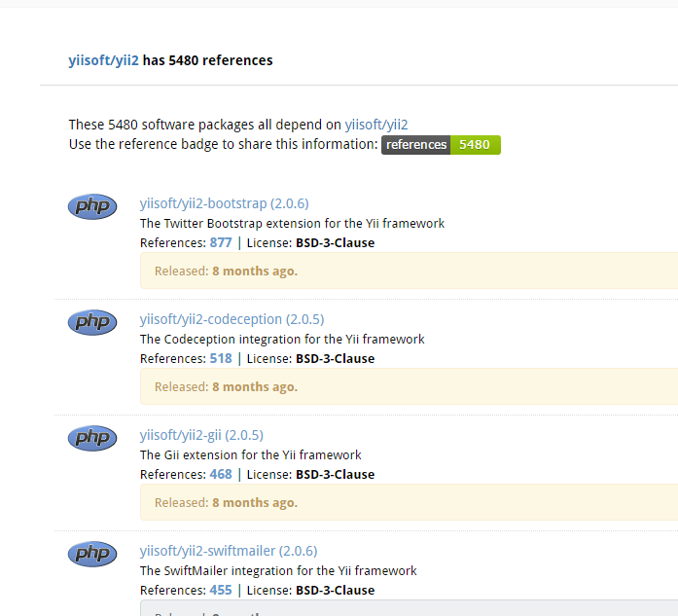Open the yiisoft/yii2-gii (2.0.5) package

pos(201,435)
